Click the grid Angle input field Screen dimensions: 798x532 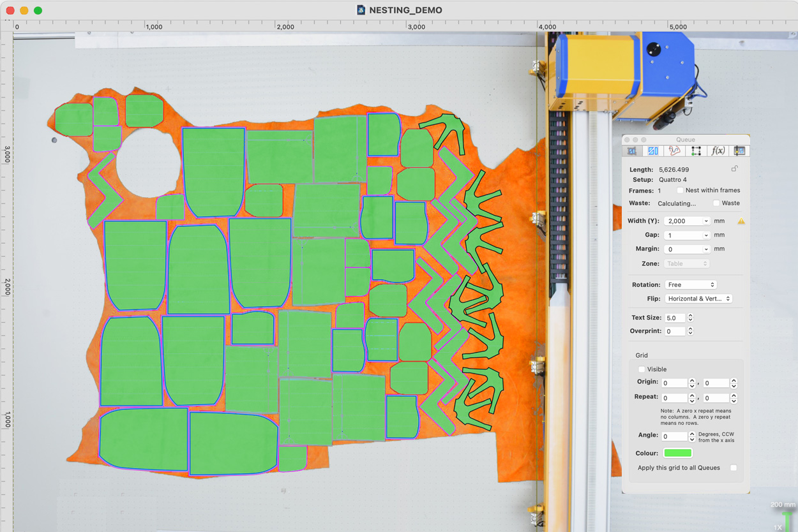pos(674,436)
